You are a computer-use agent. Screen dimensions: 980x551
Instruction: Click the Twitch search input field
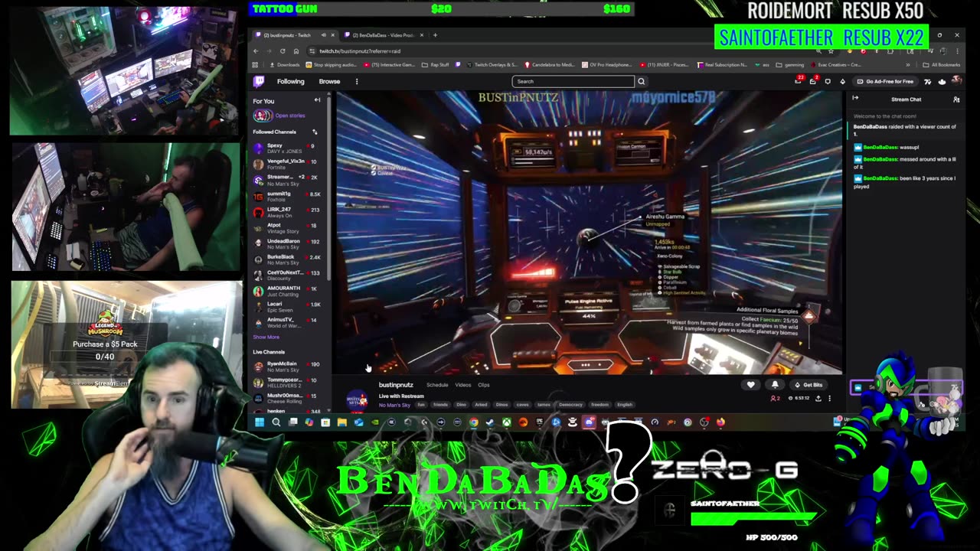tap(573, 81)
